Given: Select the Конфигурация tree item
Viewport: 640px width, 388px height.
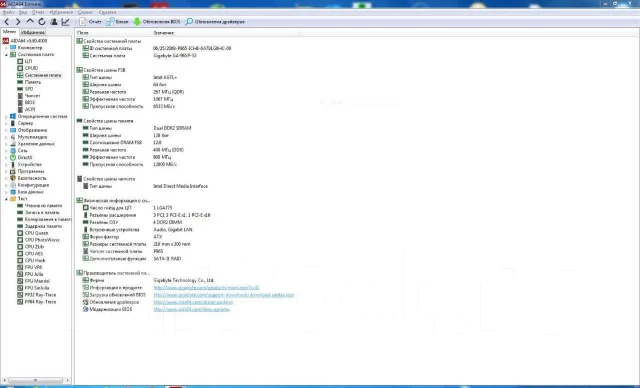Looking at the screenshot, I should (x=29, y=185).
